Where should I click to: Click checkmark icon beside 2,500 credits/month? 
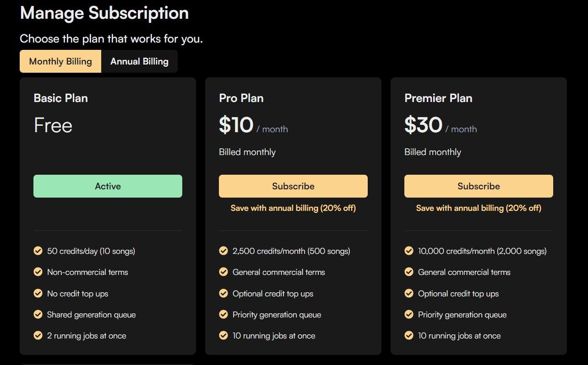[223, 251]
